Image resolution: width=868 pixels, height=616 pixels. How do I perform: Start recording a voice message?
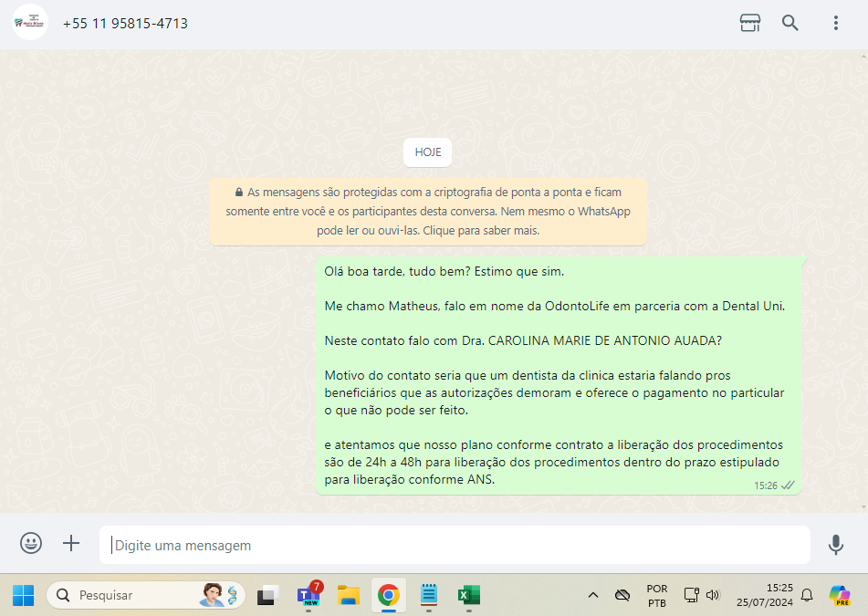tap(835, 545)
